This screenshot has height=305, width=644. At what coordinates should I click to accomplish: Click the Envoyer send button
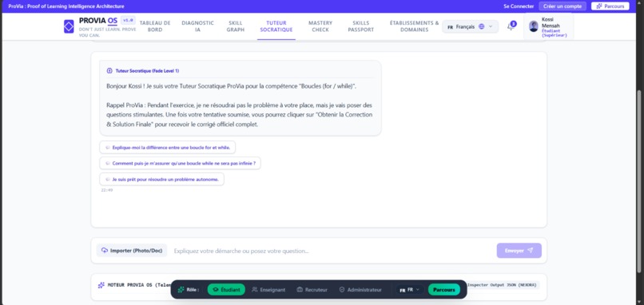[519, 251]
